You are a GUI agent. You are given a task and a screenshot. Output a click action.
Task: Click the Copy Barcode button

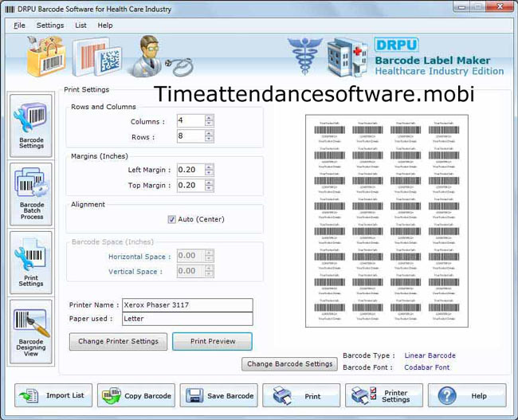coord(136,395)
